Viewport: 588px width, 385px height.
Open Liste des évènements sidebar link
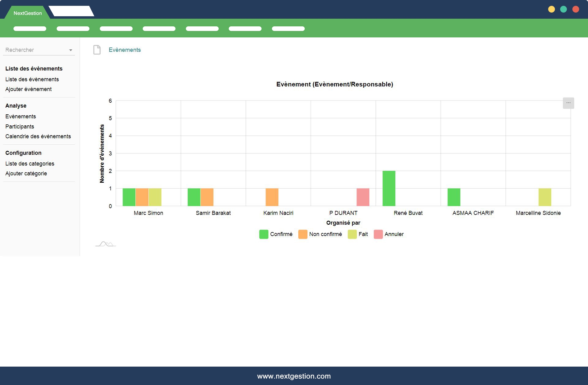[x=32, y=79]
